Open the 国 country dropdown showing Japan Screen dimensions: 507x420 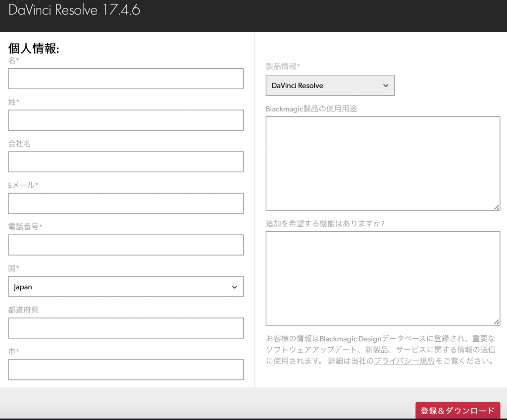click(125, 287)
